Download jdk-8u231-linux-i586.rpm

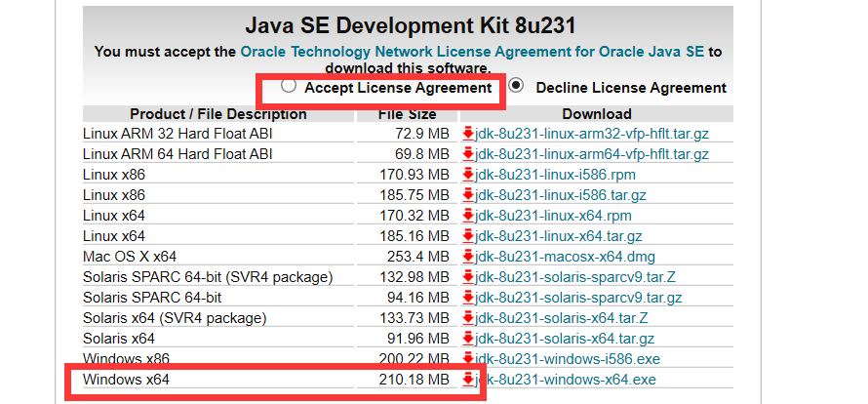click(555, 175)
